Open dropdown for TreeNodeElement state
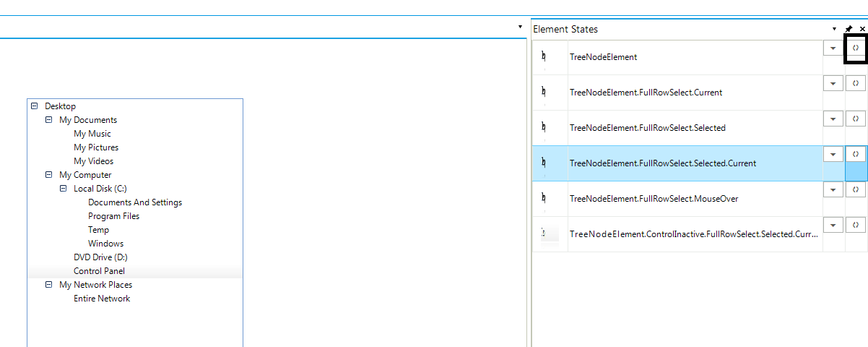This screenshot has height=347, width=868. pyautogui.click(x=833, y=47)
